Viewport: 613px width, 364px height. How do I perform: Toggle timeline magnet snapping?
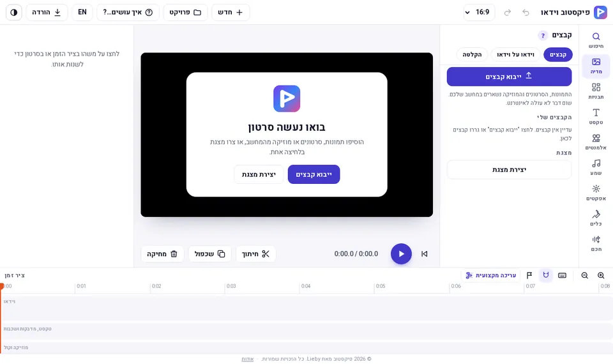coord(546,275)
